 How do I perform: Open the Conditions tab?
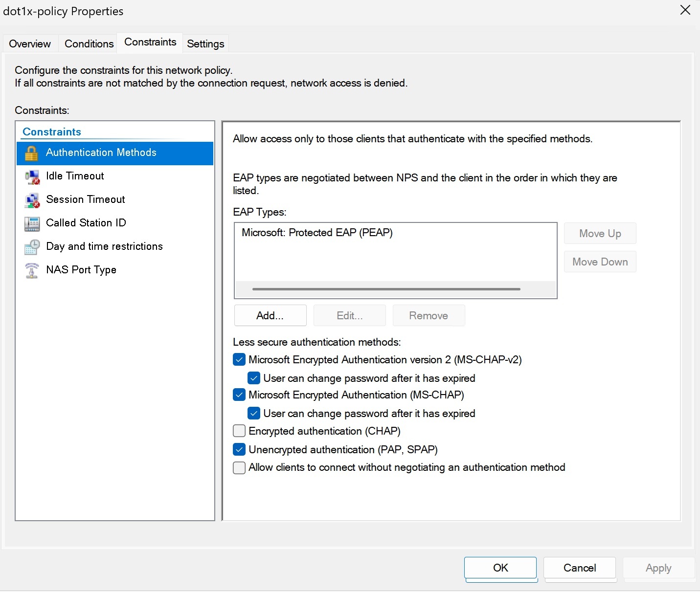pyautogui.click(x=89, y=44)
